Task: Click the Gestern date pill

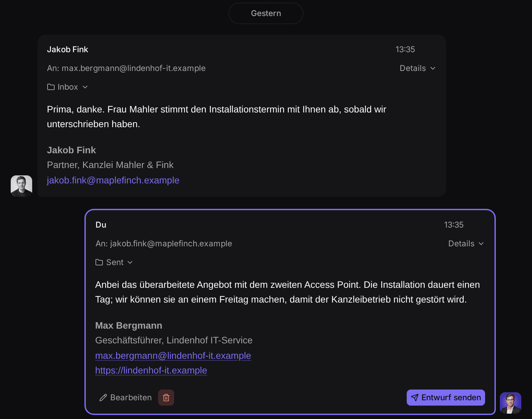Action: pyautogui.click(x=266, y=13)
